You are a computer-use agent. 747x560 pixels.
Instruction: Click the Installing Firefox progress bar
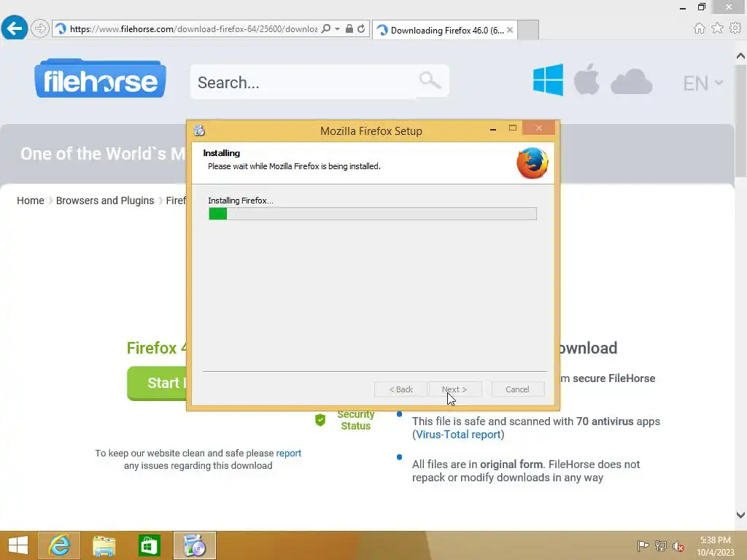pyautogui.click(x=373, y=214)
